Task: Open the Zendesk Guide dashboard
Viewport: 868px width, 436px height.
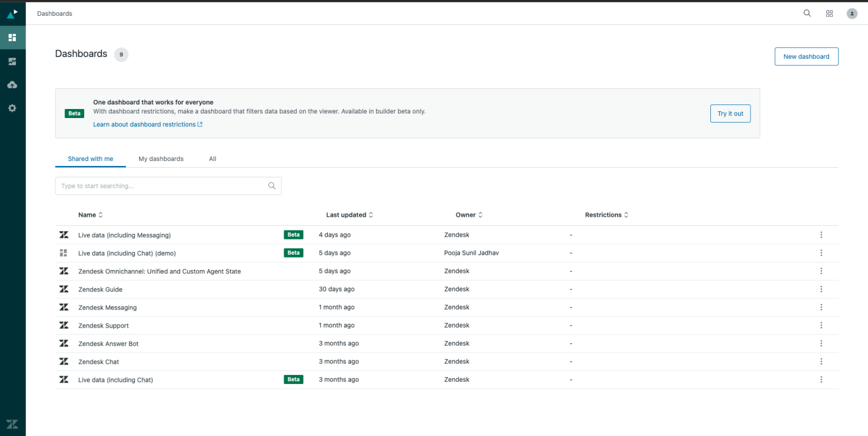Action: pyautogui.click(x=101, y=290)
